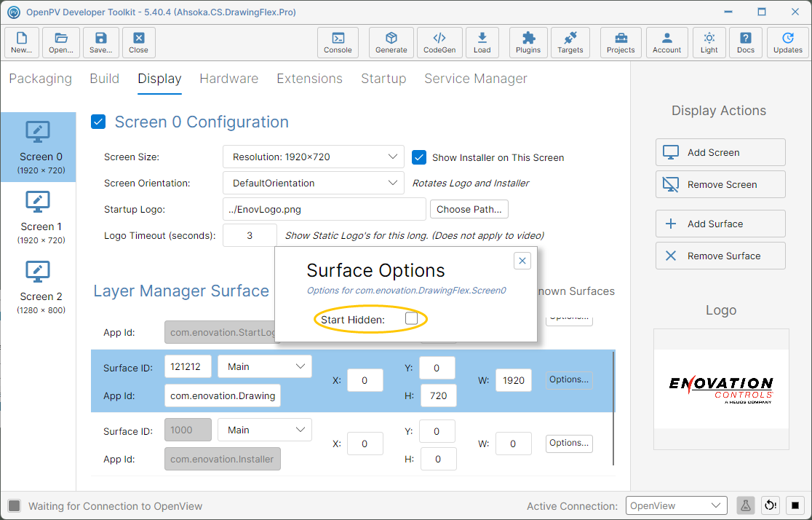Click the X field in surface 121212 row
Screen dimensions: 812x520
pos(365,380)
